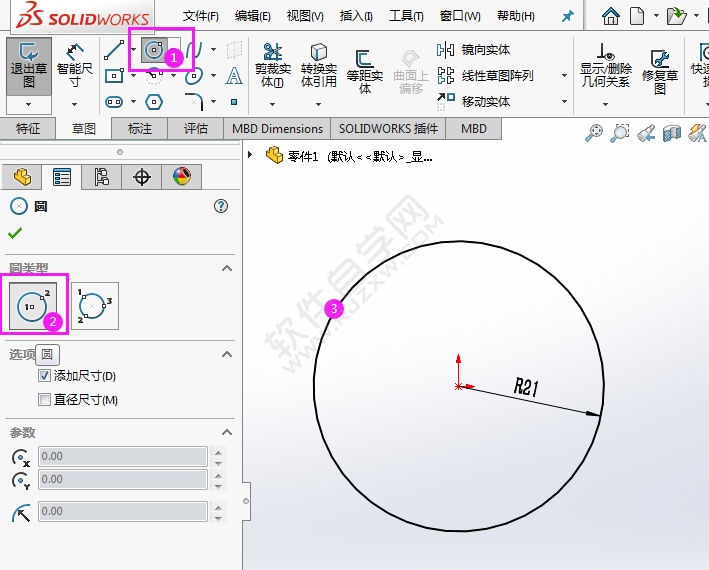This screenshot has width=709, height=570.
Task: Pin the menu bar with pushpin
Action: [567, 17]
